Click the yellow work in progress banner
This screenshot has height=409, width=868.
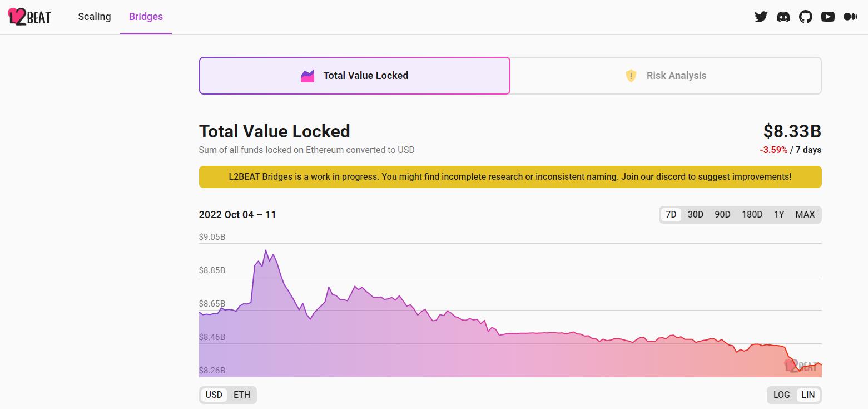coord(510,177)
